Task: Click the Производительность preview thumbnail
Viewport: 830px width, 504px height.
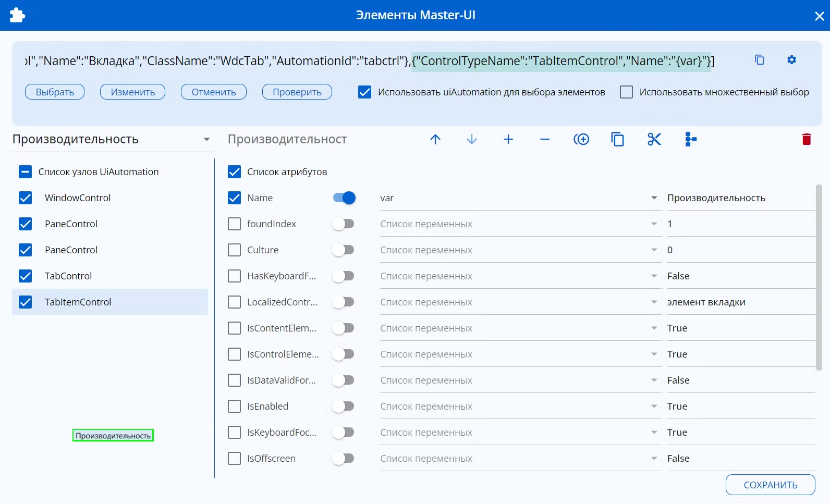Action: (113, 435)
